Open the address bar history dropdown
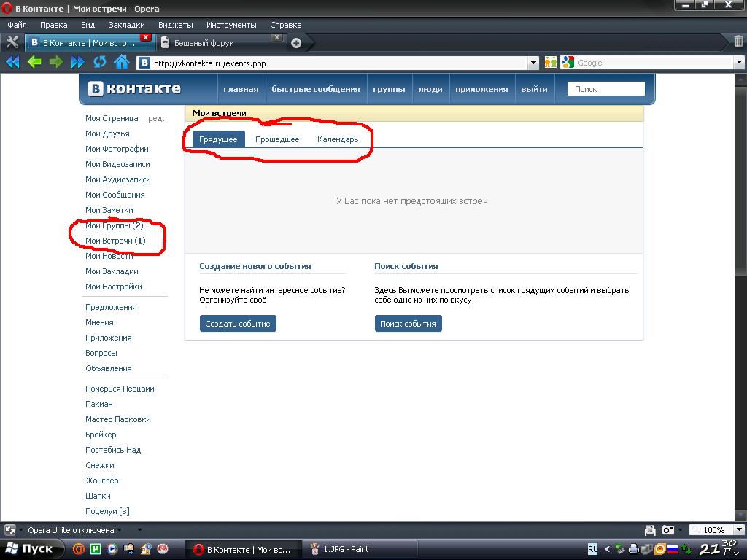Screen dimensions: 747x560 click(533, 63)
